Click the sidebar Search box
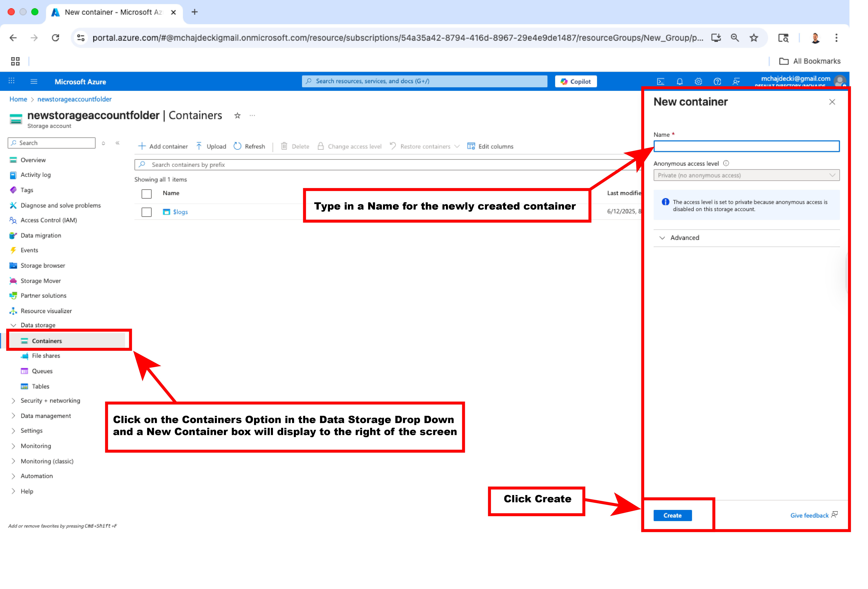Viewport: 868px width, 589px height. (52, 143)
